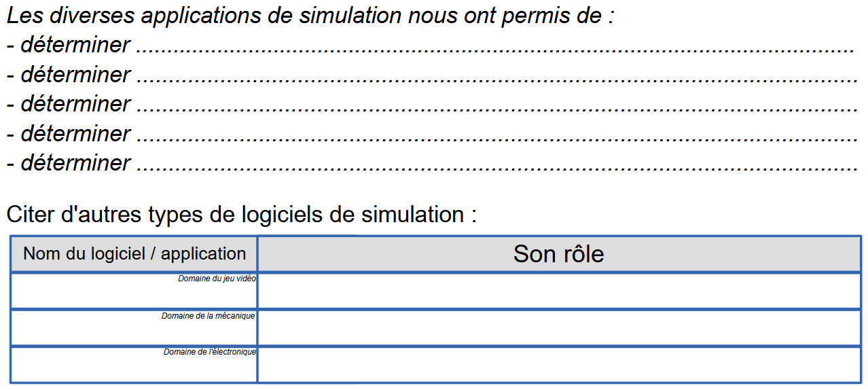Viewport: 868px width, 390px height.
Task: Click the 'Domaine de la mécanique' name cell
Action: [x=134, y=327]
